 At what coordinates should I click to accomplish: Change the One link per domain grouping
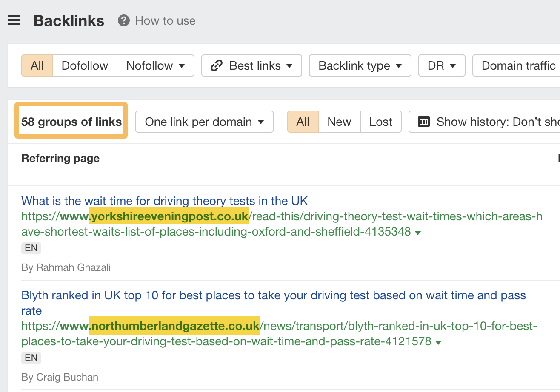[204, 122]
